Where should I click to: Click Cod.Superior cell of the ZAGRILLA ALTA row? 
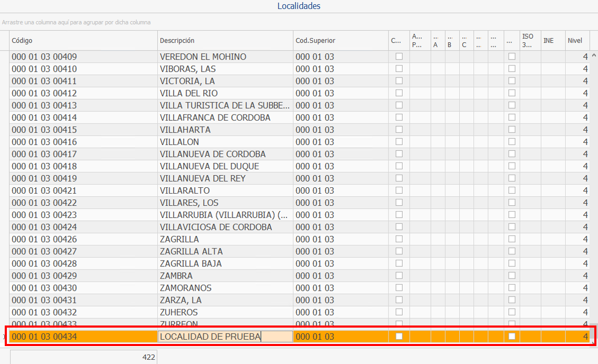[x=340, y=251]
